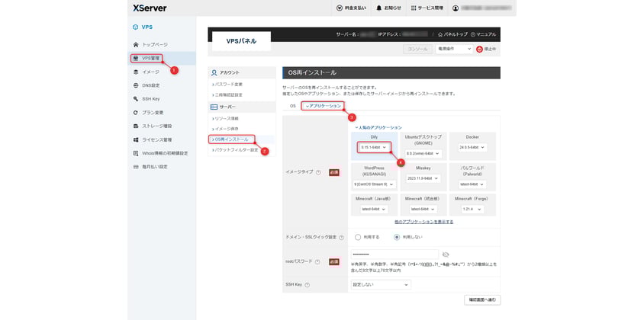Click the VPS heading icon in sidebar
This screenshot has width=644, height=320.
coord(136,27)
